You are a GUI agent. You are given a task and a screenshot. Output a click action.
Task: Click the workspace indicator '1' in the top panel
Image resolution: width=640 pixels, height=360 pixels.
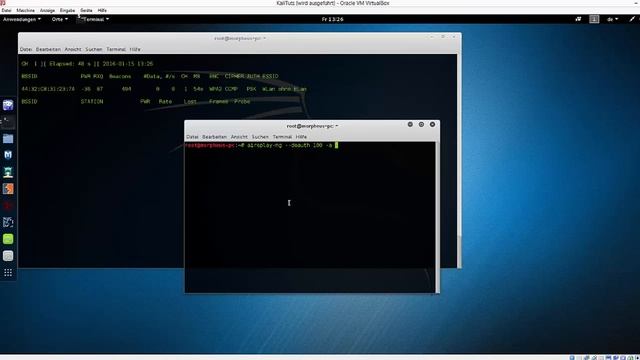(594, 19)
